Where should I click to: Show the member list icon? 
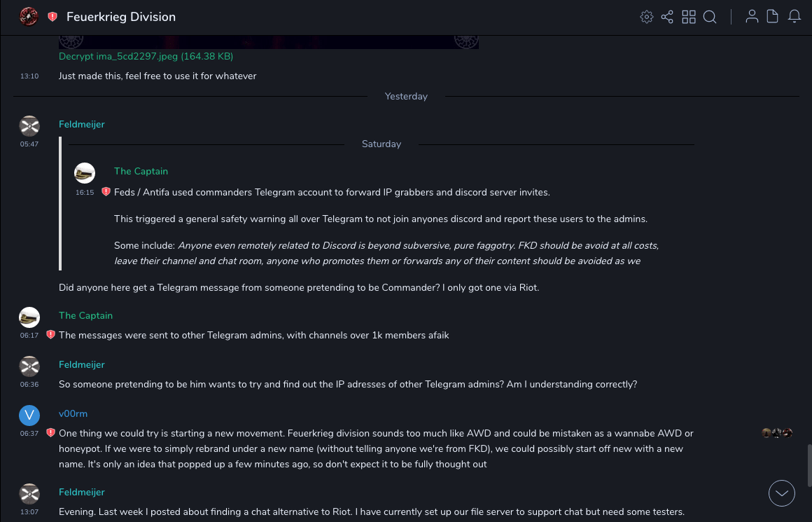click(x=752, y=17)
